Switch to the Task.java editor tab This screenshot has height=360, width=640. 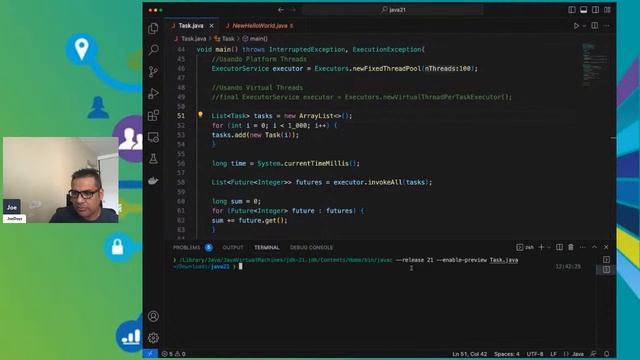coord(191,26)
